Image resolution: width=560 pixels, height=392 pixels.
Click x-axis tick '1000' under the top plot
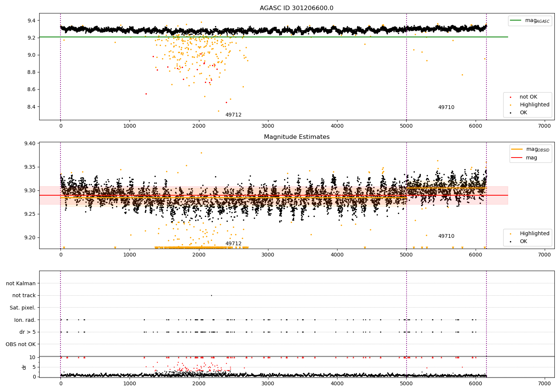pos(130,126)
